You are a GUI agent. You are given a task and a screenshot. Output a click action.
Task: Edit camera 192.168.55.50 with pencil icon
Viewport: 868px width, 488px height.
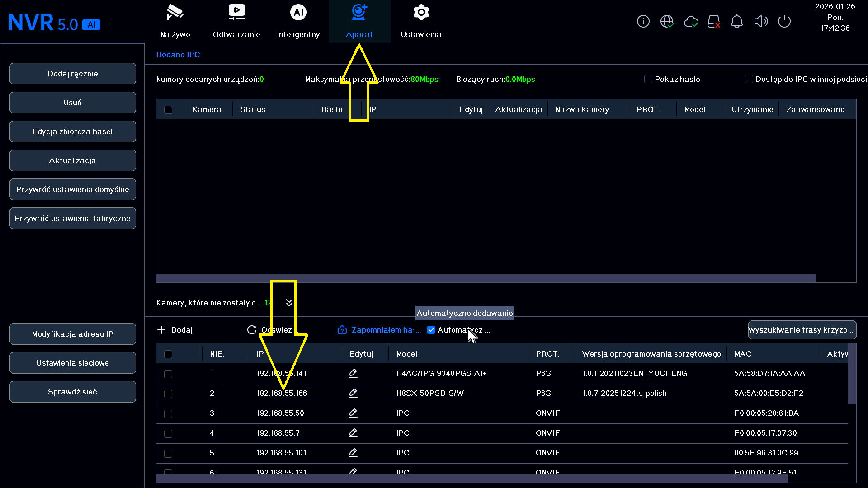353,413
